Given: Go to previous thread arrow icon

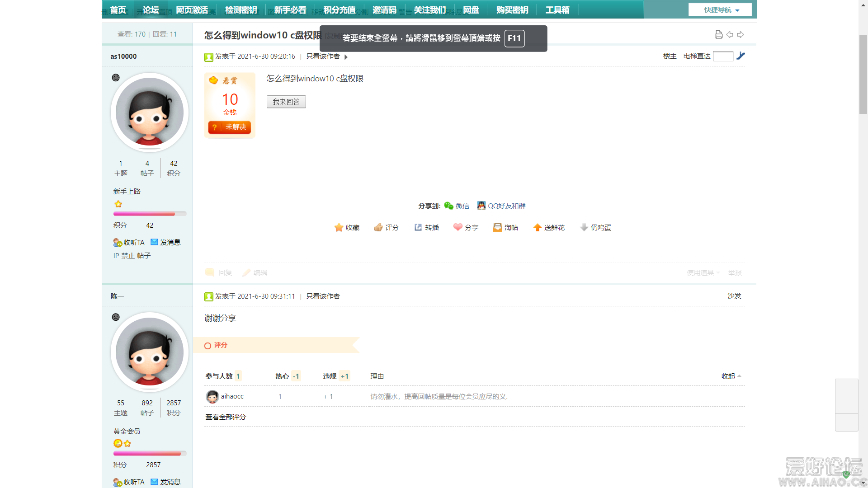Looking at the screenshot, I should click(730, 34).
